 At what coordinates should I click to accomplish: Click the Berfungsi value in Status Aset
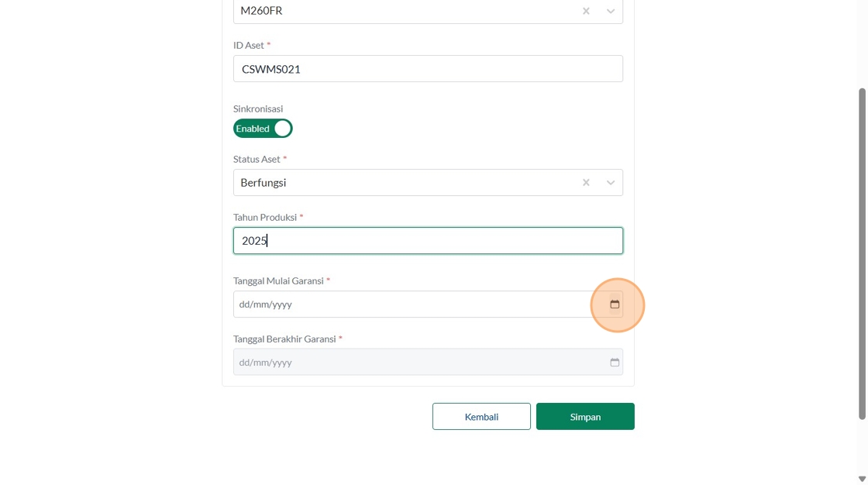tap(263, 183)
